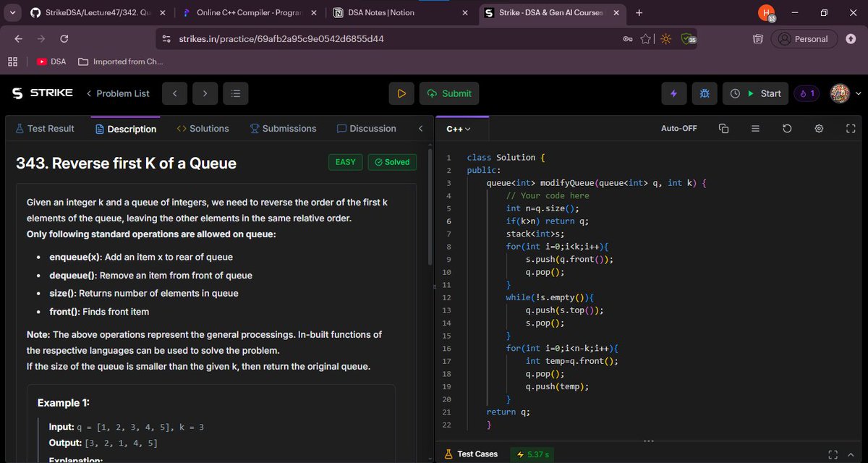Open browser sidebar panel icon
Viewport: 868px width, 463px height.
point(757,39)
